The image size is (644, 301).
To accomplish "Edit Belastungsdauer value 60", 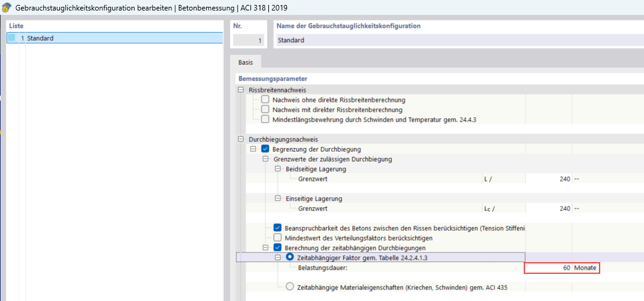I will (x=548, y=268).
